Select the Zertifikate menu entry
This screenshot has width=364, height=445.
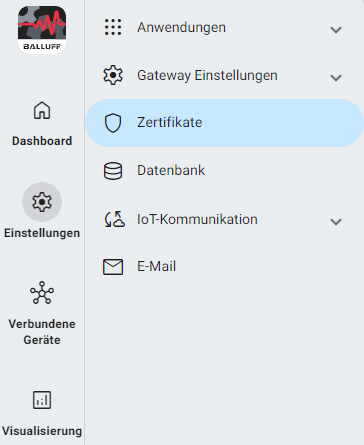point(224,123)
